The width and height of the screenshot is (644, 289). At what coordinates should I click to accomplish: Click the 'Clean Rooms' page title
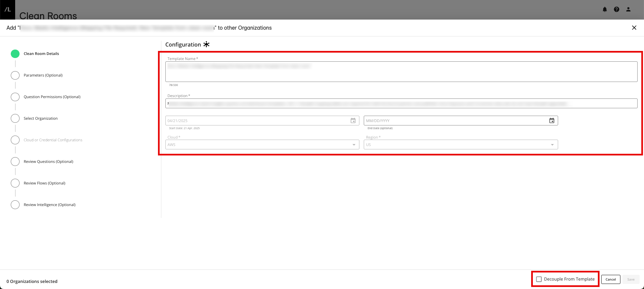pyautogui.click(x=48, y=16)
